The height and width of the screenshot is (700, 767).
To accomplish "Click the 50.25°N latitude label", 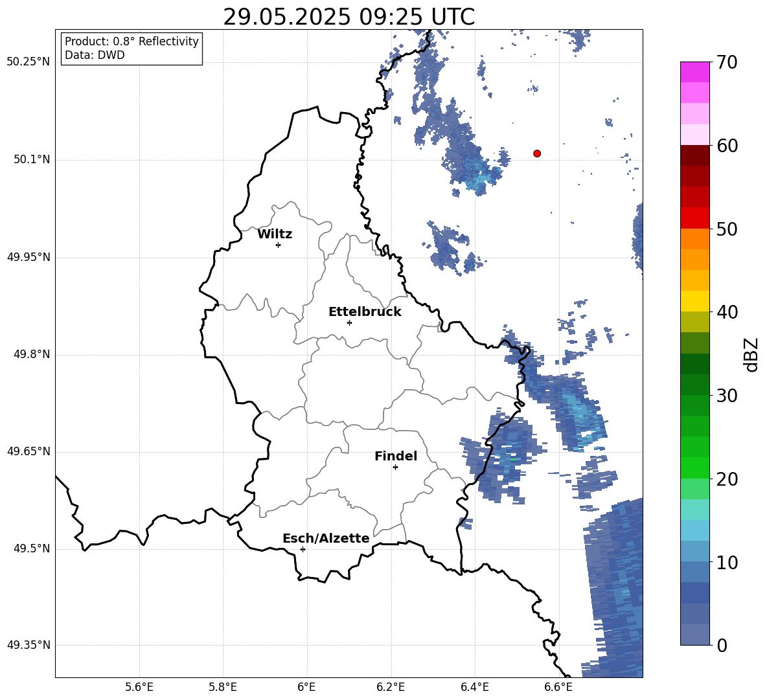I will click(29, 62).
